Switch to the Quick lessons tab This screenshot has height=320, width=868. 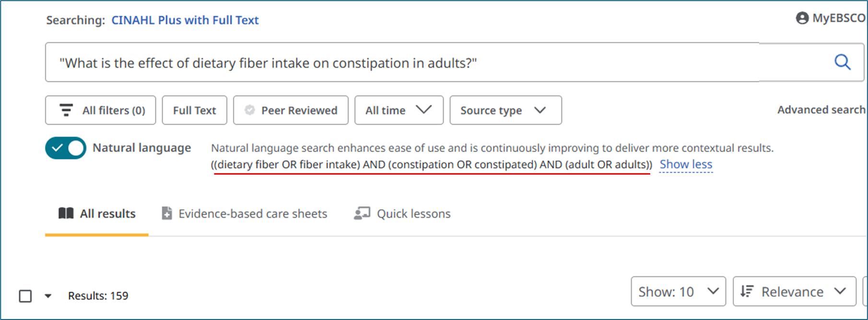click(x=402, y=213)
